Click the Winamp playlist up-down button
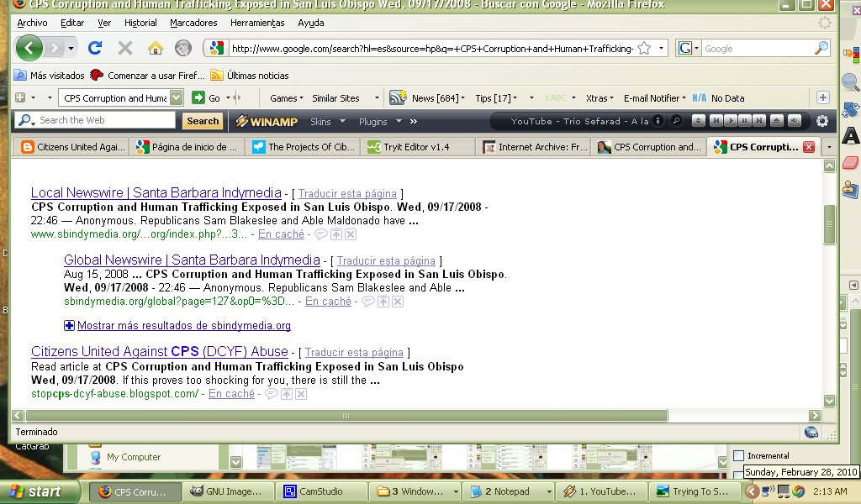 (x=699, y=121)
